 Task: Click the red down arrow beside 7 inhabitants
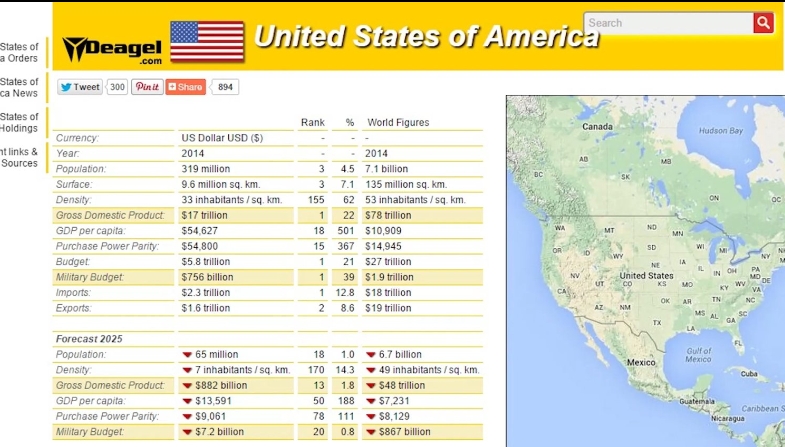coord(187,370)
